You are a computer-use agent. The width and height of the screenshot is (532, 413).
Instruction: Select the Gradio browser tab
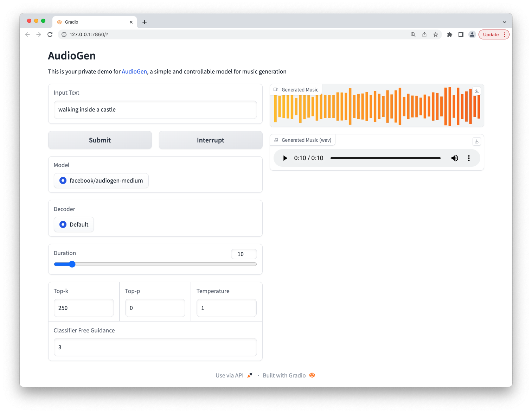[x=94, y=22]
